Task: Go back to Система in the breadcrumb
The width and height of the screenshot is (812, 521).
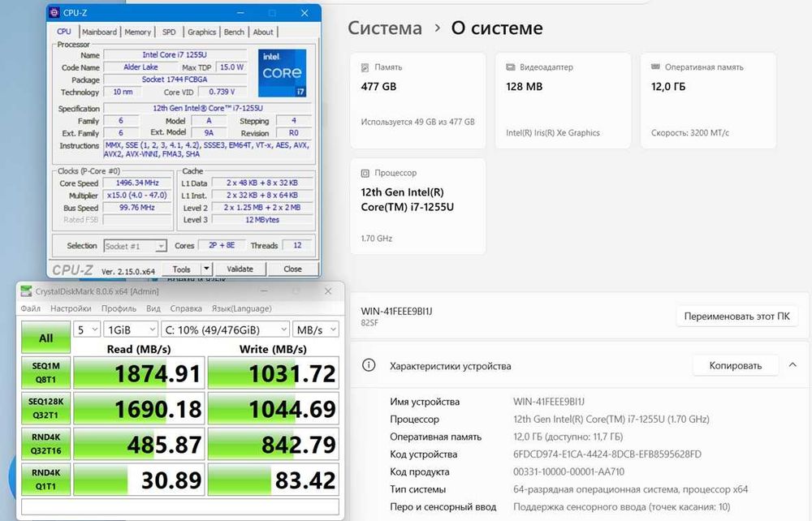Action: (x=385, y=28)
